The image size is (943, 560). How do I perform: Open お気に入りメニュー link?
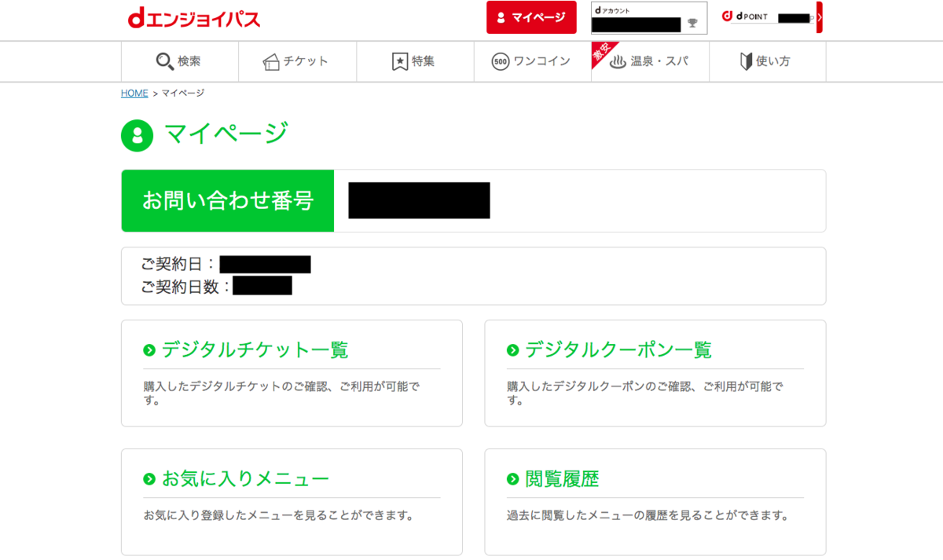[x=245, y=478]
